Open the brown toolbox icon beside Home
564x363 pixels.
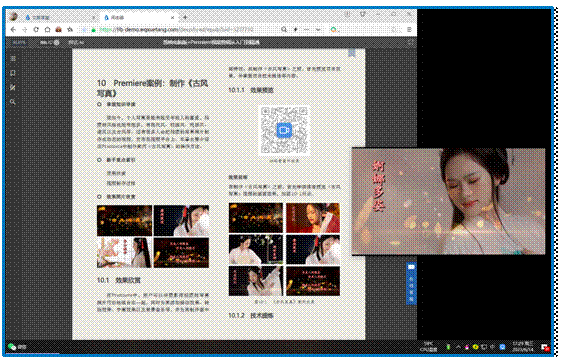coord(58,30)
